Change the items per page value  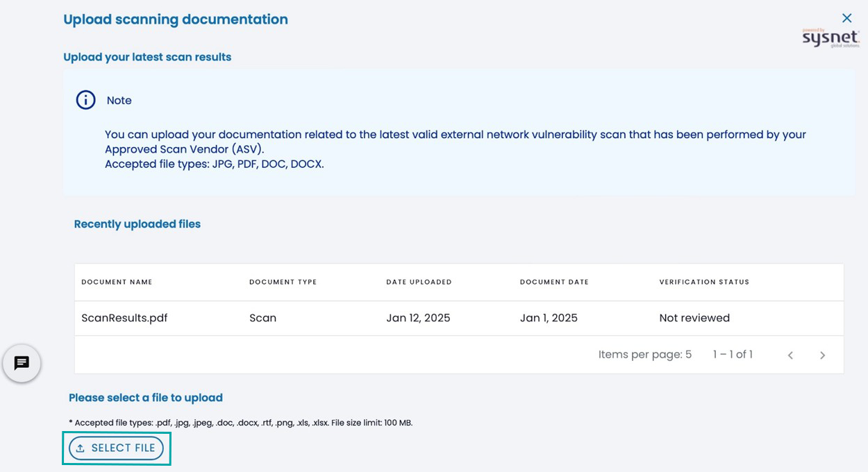pyautogui.click(x=688, y=355)
